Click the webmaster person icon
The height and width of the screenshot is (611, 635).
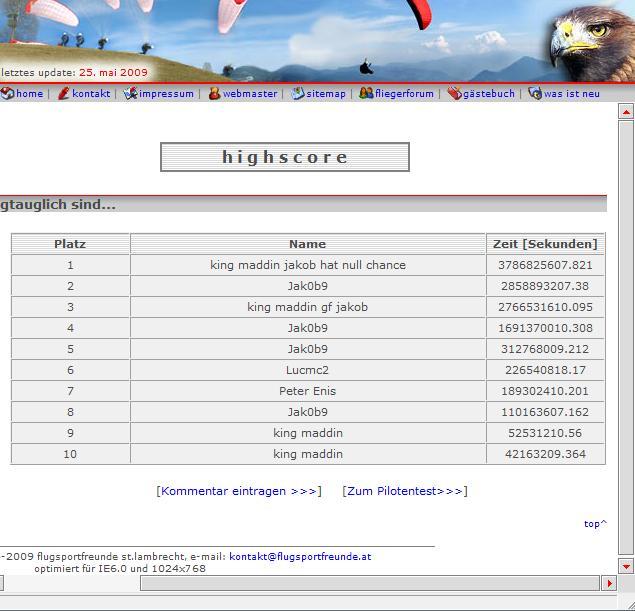[214, 93]
